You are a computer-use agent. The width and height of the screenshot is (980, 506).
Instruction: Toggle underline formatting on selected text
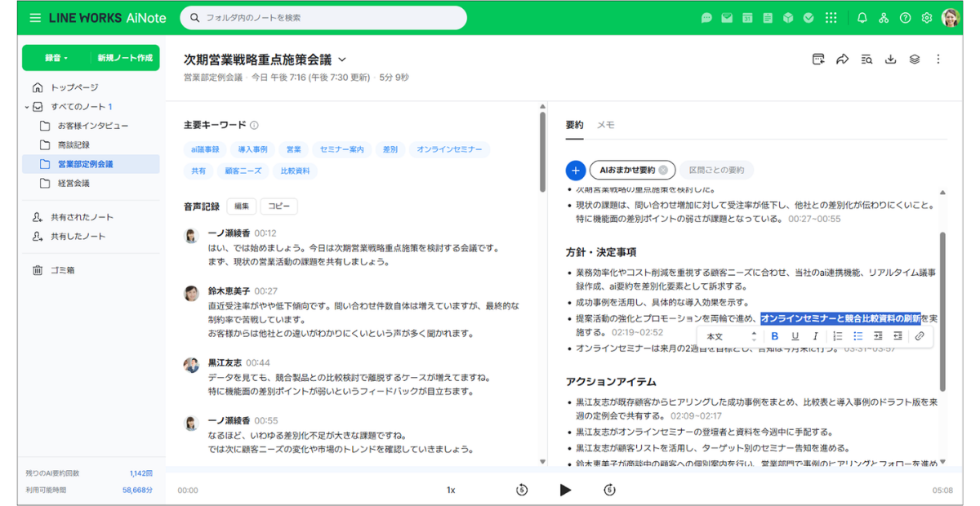point(795,336)
